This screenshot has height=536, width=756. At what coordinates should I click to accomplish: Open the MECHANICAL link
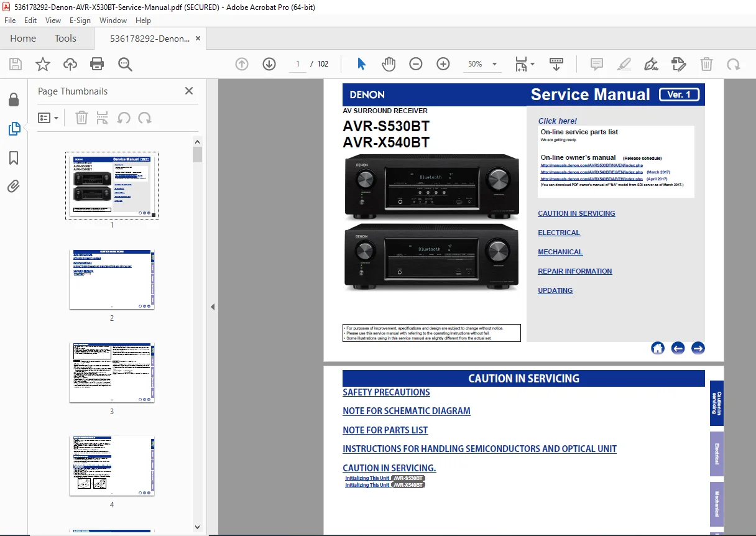coord(560,252)
